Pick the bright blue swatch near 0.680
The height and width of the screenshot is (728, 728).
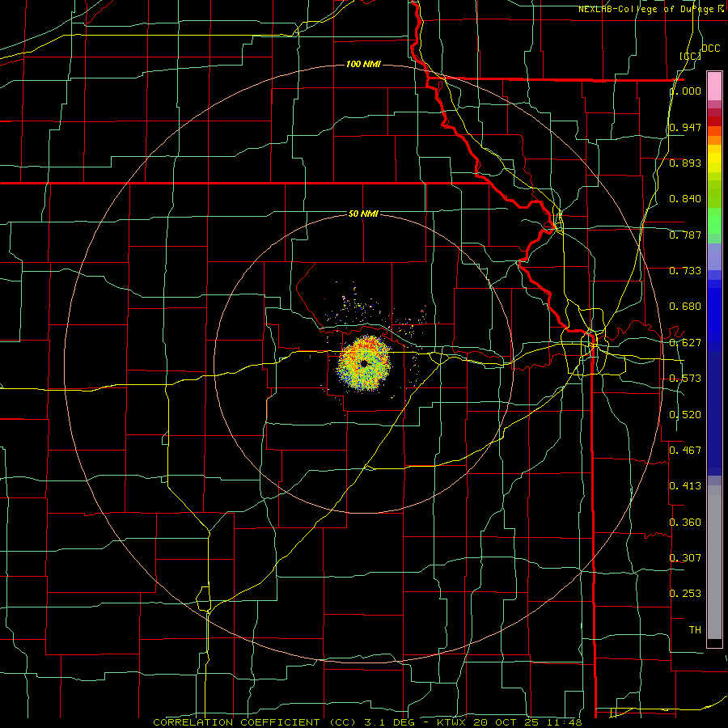click(x=714, y=309)
